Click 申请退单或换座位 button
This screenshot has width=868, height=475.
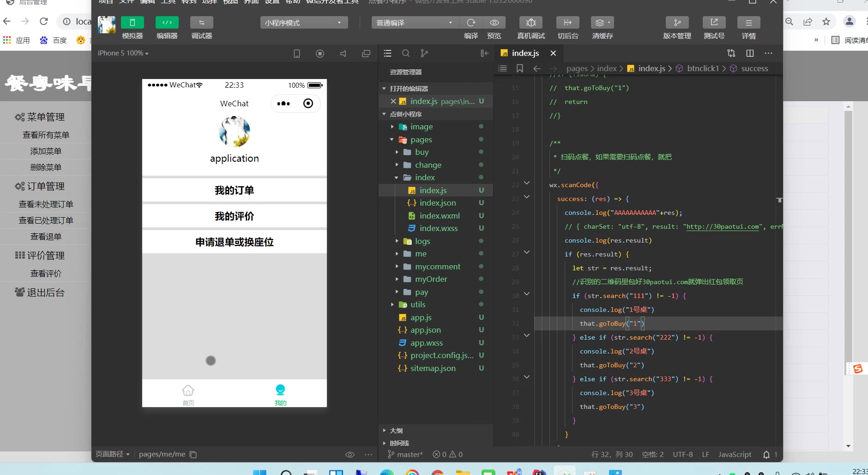234,242
